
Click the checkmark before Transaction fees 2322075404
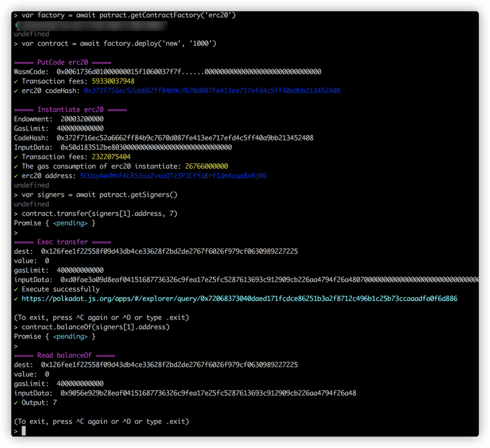click(16, 157)
